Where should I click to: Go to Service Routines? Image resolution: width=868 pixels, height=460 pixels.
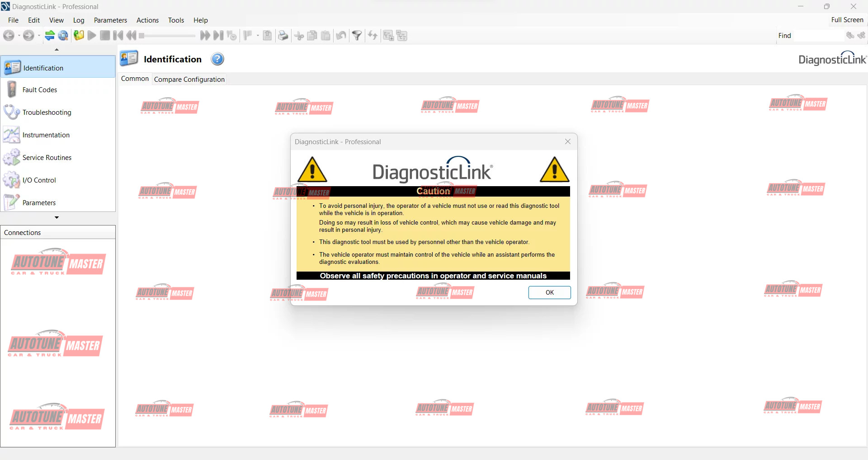click(x=47, y=158)
